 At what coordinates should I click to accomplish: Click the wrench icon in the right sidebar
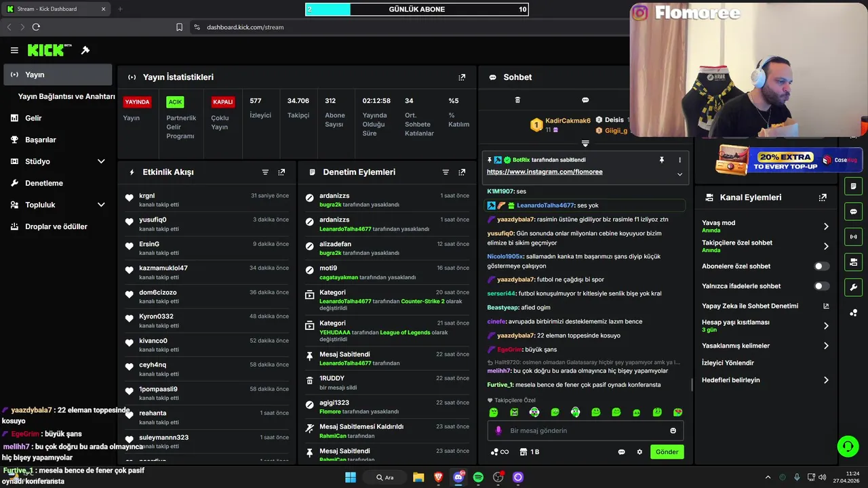853,287
